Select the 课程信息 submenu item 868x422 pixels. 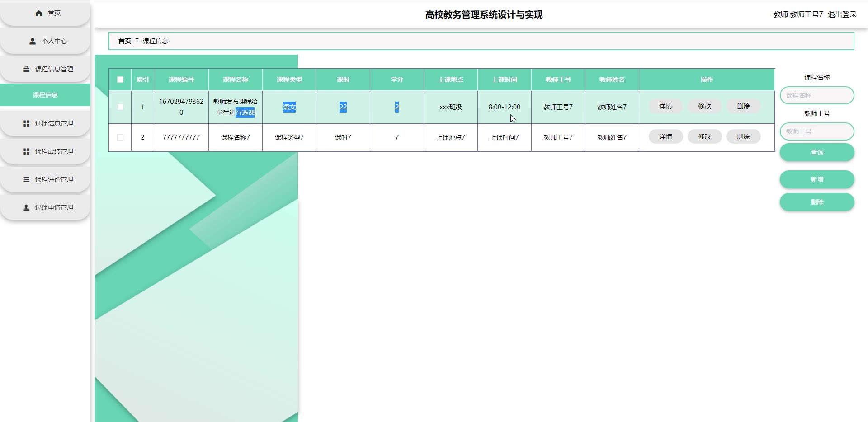[45, 95]
